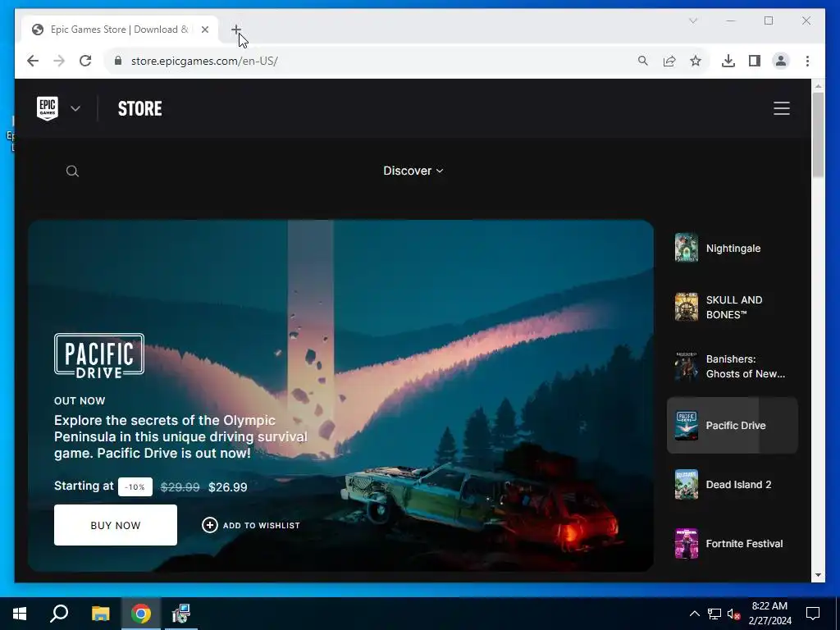The image size is (840, 630).
Task: Click the Dead Island 2 thumbnail
Action: (687, 484)
